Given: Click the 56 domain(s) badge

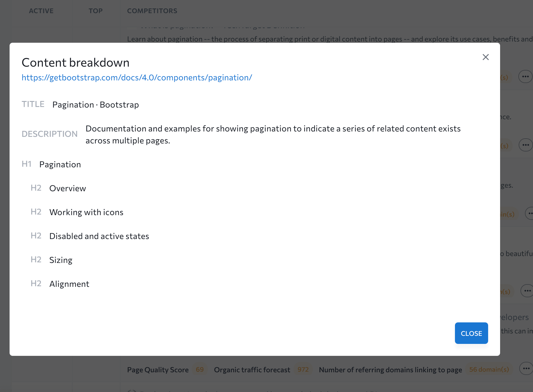Looking at the screenshot, I should tap(489, 370).
